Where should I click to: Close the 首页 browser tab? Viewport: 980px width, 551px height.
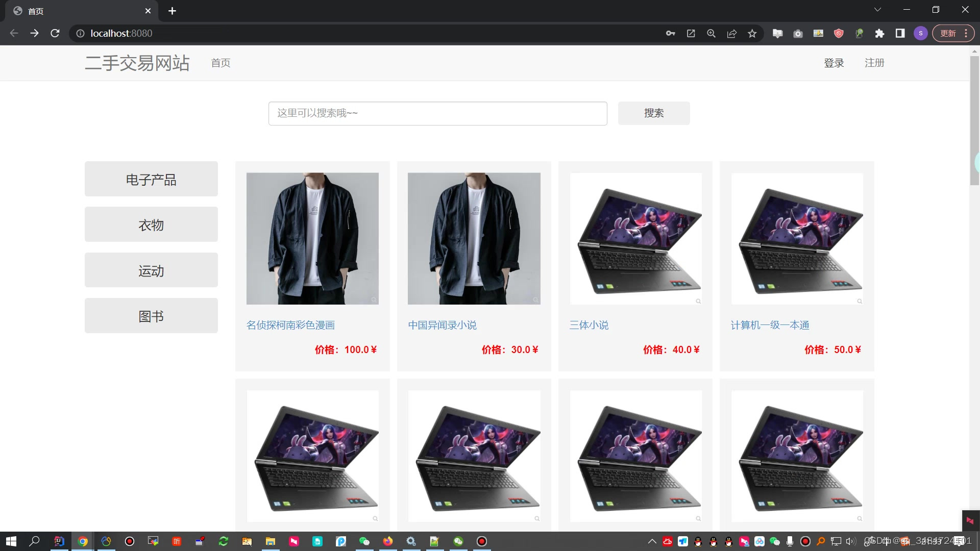148,11
